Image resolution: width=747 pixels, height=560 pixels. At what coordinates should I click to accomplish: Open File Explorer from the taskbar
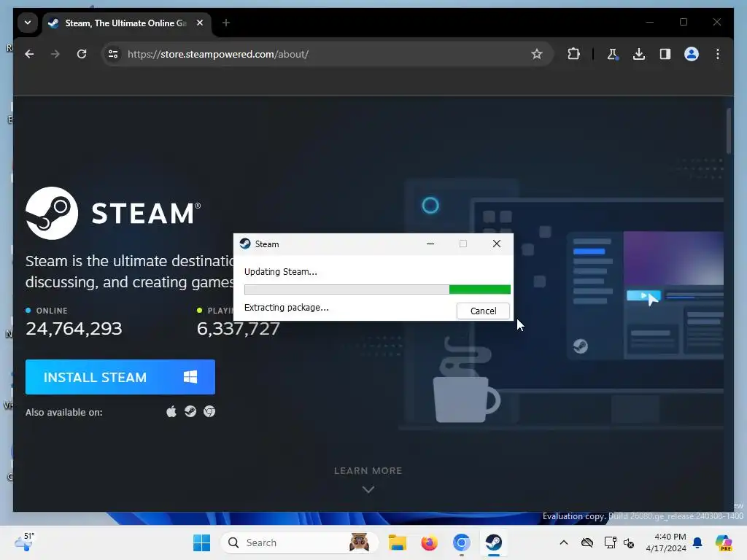pyautogui.click(x=397, y=542)
